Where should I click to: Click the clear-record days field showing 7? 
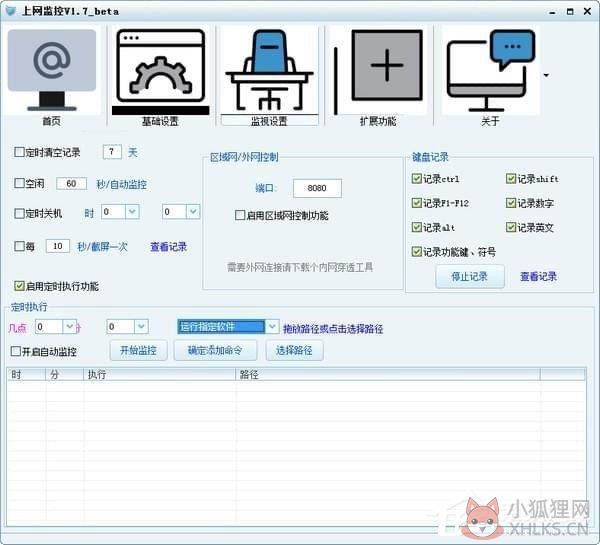[x=112, y=152]
